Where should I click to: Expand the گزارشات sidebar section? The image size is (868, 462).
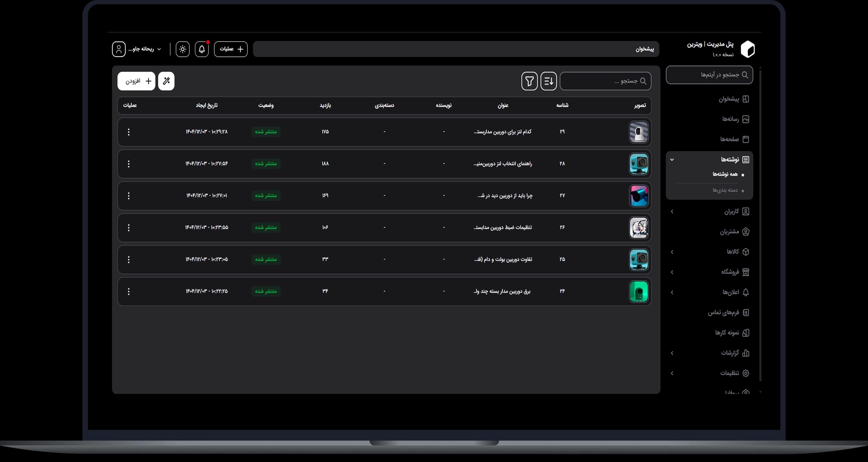[x=710, y=353]
